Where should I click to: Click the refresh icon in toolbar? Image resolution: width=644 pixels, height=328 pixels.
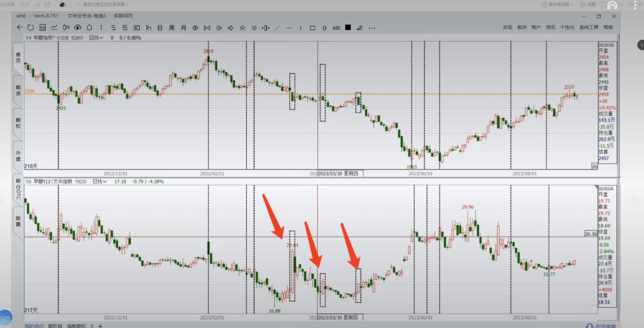[31, 27]
